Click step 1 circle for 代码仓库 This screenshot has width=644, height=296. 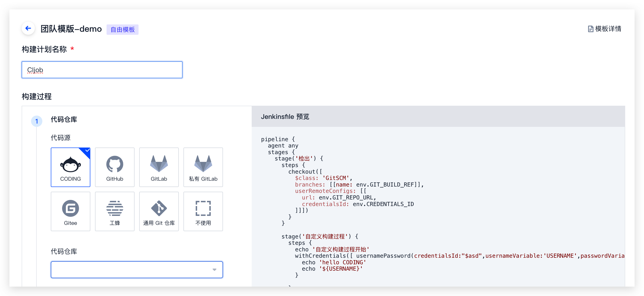tap(37, 121)
